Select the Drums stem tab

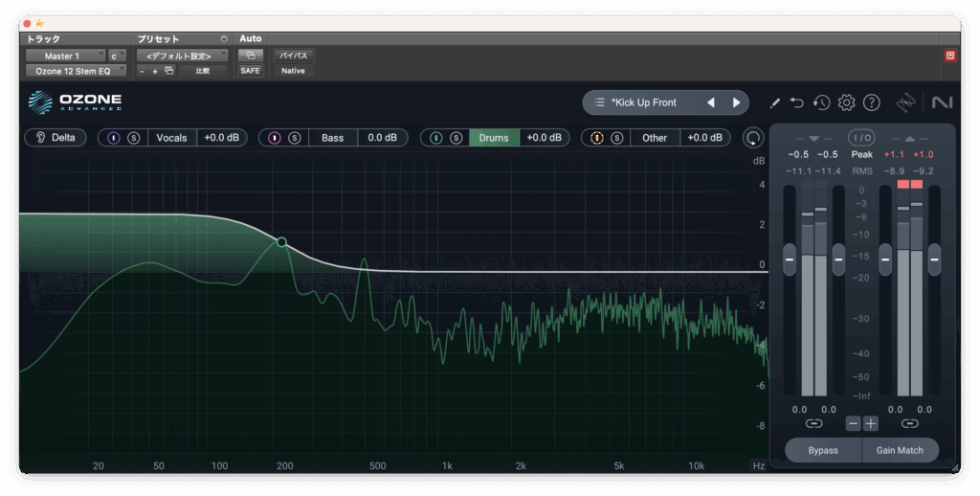(494, 138)
